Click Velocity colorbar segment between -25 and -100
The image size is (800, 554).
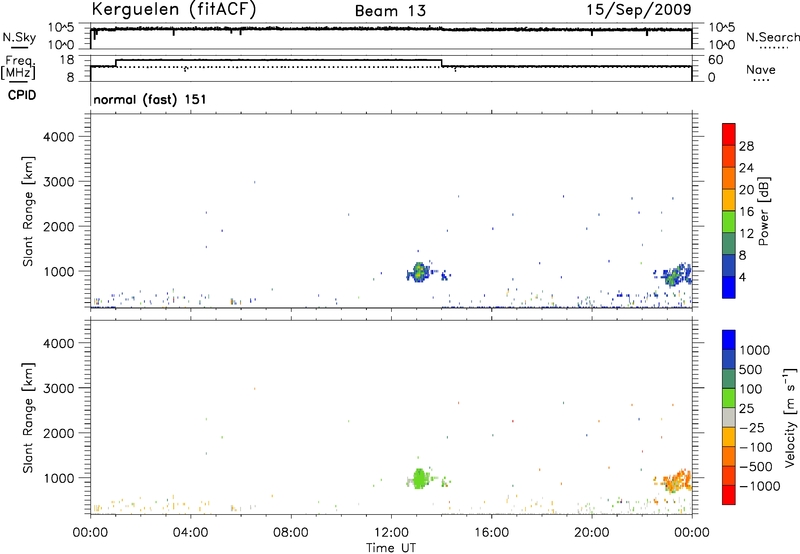click(729, 437)
